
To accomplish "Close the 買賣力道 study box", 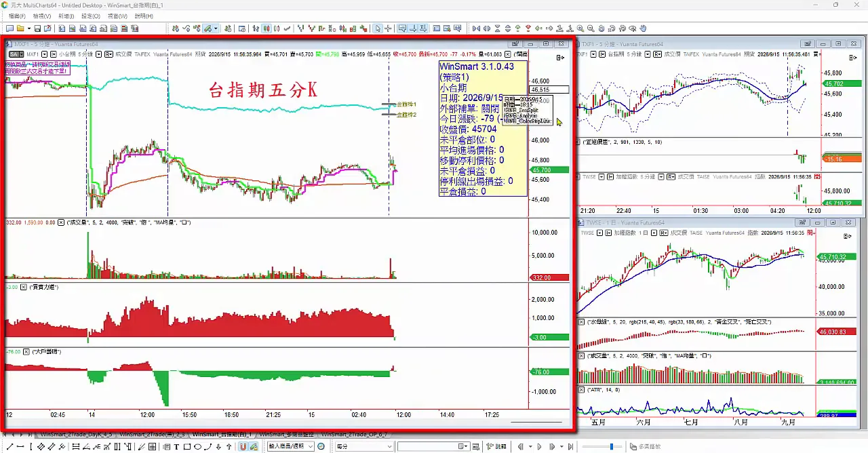I will pyautogui.click(x=24, y=288).
